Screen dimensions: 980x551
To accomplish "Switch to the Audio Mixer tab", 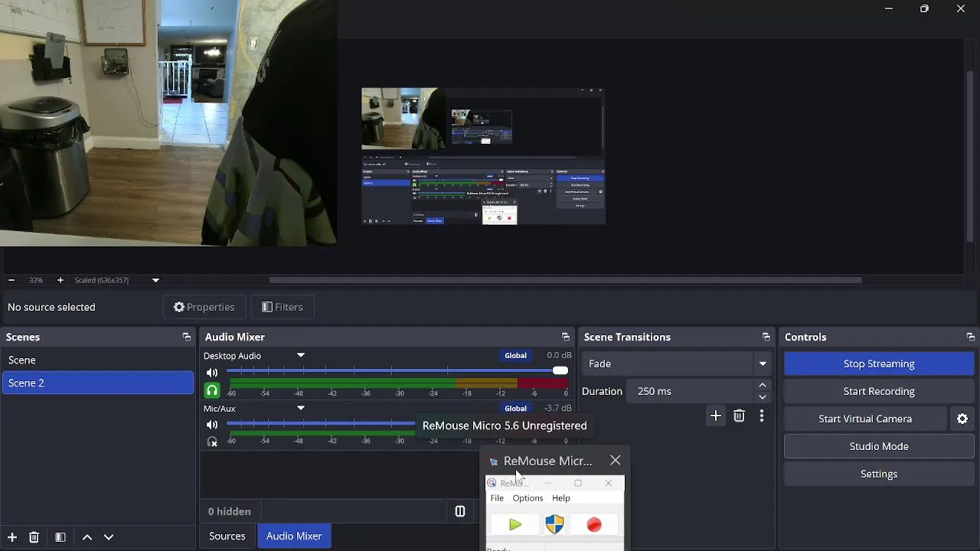I will pyautogui.click(x=294, y=536).
